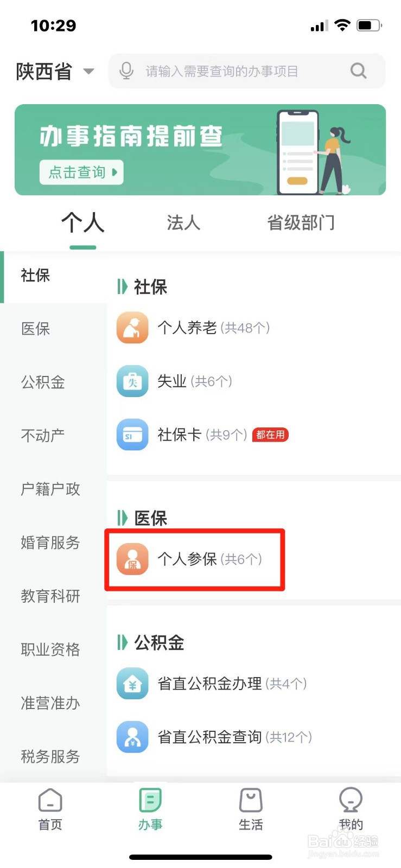
Task: Open the 省直公积金查询 icon
Action: 132,737
